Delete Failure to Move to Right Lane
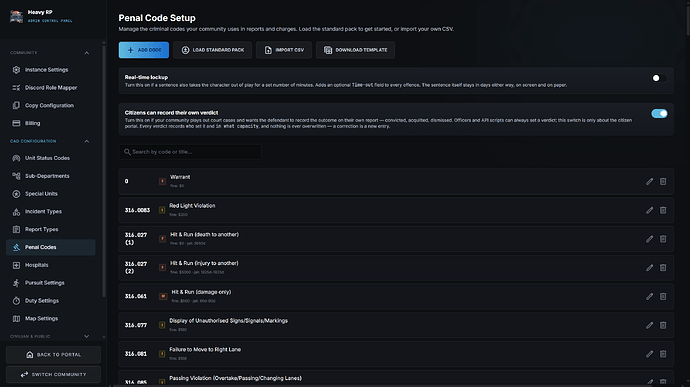 pyautogui.click(x=663, y=354)
